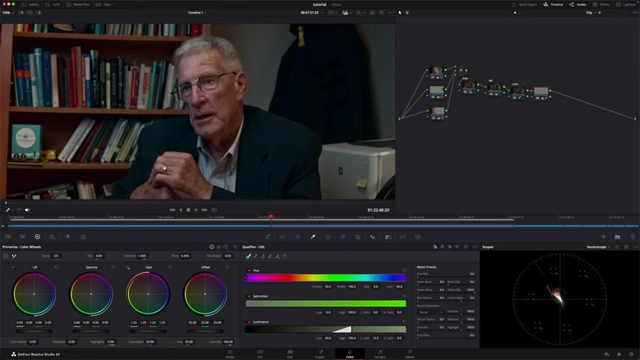Switch primaries to wheels mode icon
640x360 pixels.
[x=211, y=247]
